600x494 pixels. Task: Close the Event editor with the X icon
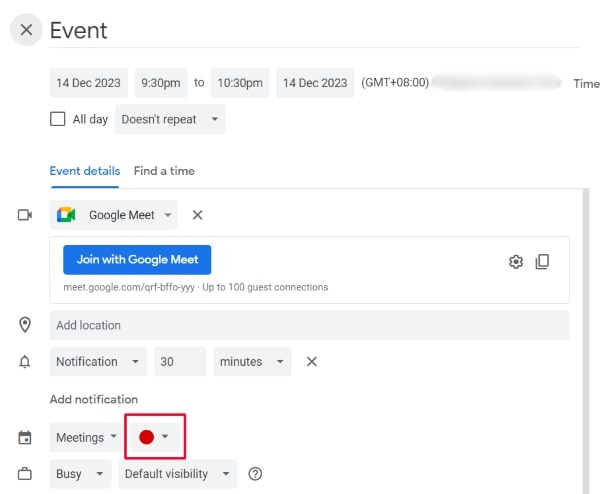click(x=26, y=30)
